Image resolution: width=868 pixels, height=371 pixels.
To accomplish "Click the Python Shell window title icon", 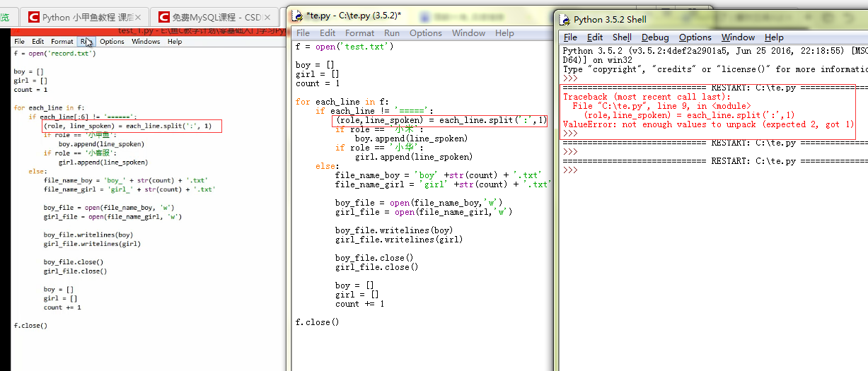I will tap(565, 20).
